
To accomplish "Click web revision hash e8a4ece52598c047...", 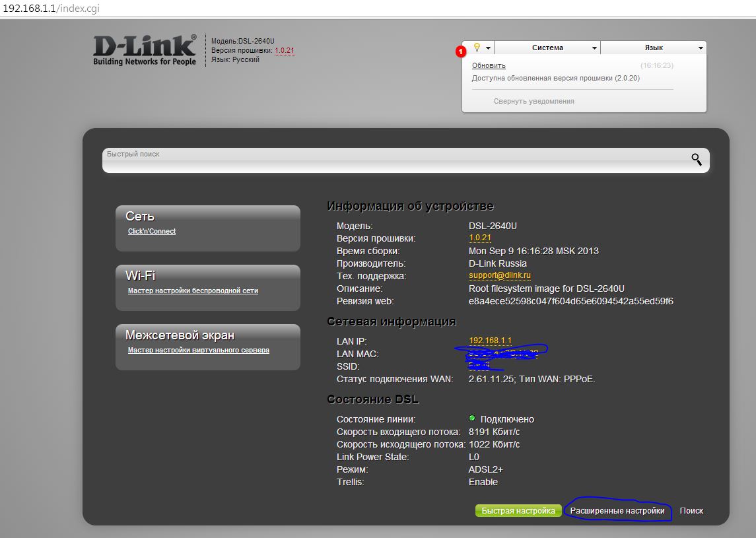I will coord(571,301).
